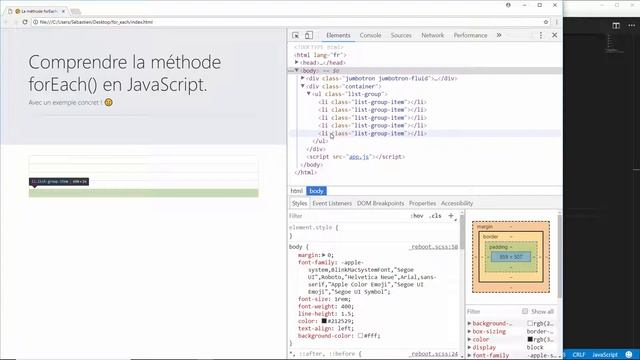Reload the page with the refresh icon
This screenshot has width=640, height=360.
click(25, 22)
